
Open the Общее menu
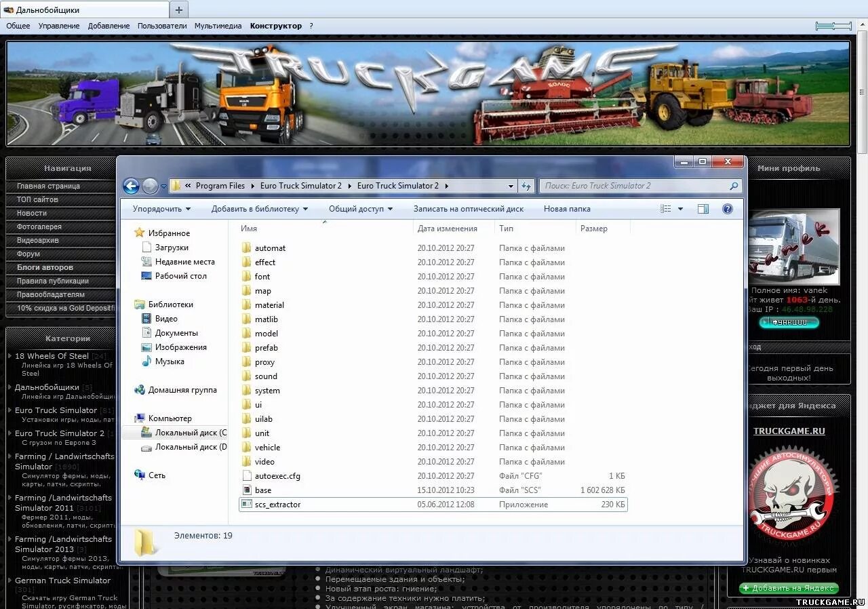pos(18,26)
